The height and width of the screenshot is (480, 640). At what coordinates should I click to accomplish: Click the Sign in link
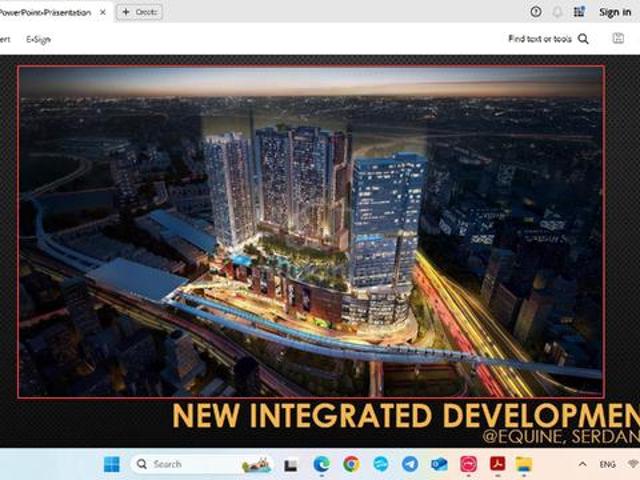click(615, 12)
